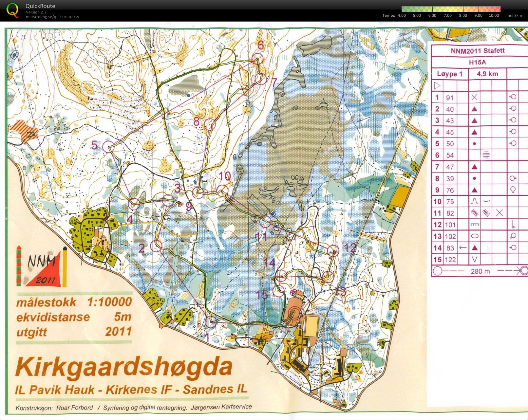Click control circle 15 on the map
The image size is (528, 420).
click(x=278, y=291)
